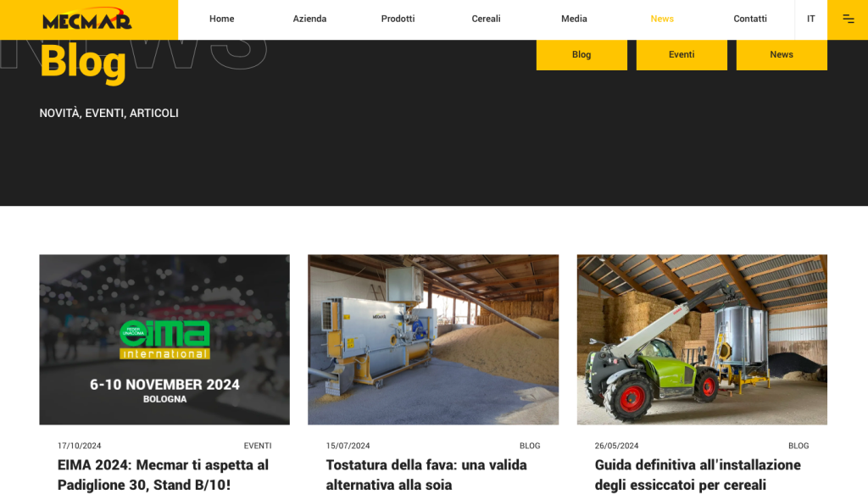Click the yellow Blog page heading
This screenshot has height=494, width=868.
[83, 63]
